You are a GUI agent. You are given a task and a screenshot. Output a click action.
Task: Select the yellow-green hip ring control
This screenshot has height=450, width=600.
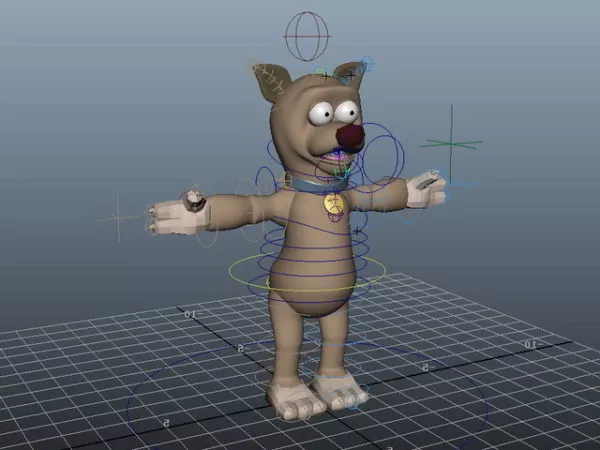[x=307, y=272]
